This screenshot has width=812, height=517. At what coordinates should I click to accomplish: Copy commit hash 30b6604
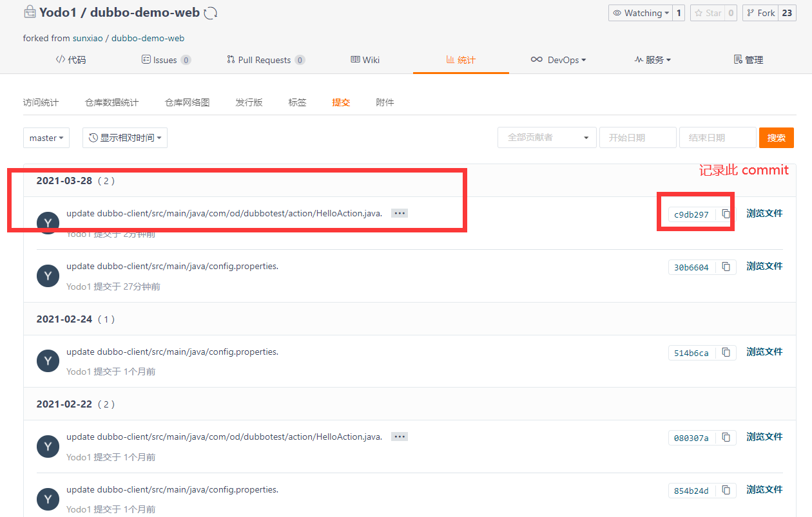point(726,267)
